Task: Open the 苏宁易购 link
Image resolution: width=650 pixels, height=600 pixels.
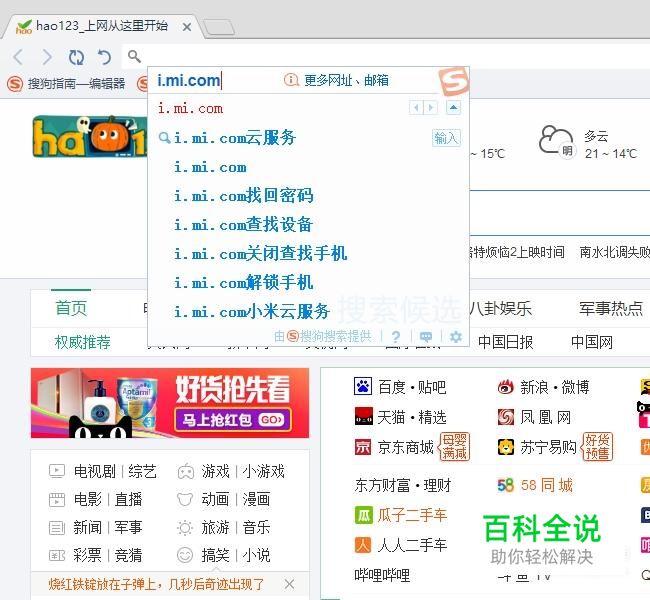Action: point(537,447)
